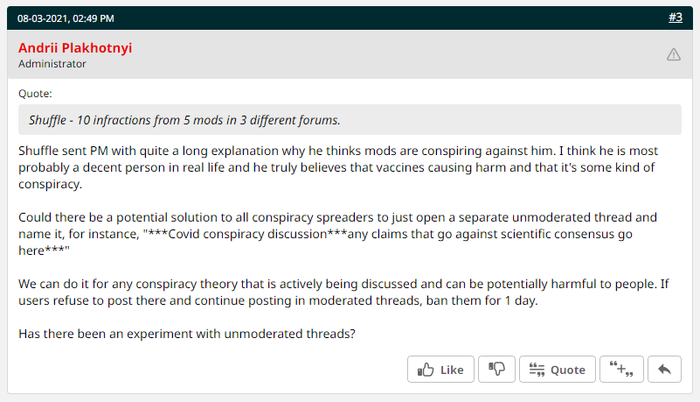Select the quoted Shuffle infractions block
Viewport: 700px width, 402px height.
[350, 120]
